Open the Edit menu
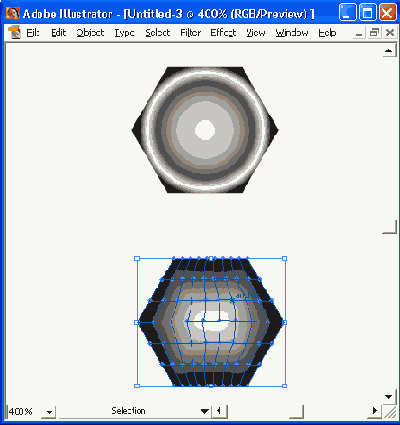This screenshot has height=425, width=400. (59, 33)
